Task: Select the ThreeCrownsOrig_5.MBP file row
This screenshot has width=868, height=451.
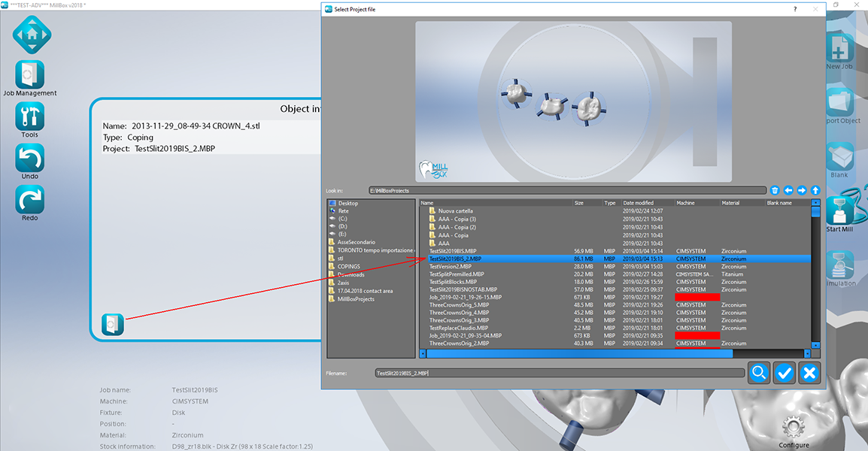Action: pyautogui.click(x=615, y=305)
